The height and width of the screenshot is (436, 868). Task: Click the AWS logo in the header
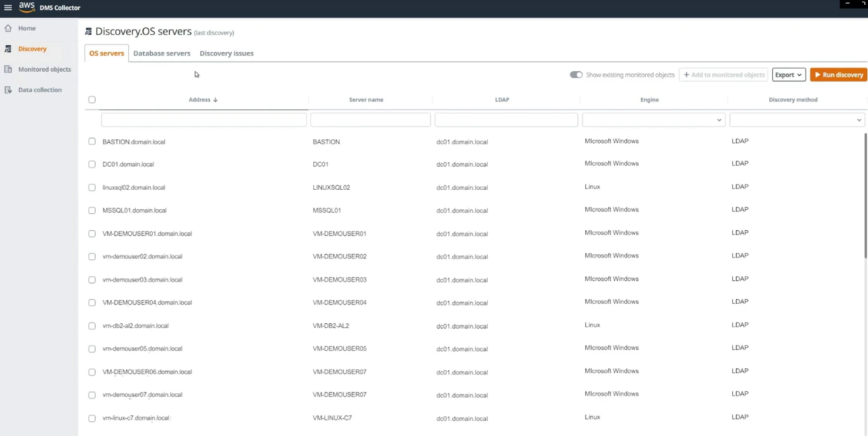pos(26,7)
